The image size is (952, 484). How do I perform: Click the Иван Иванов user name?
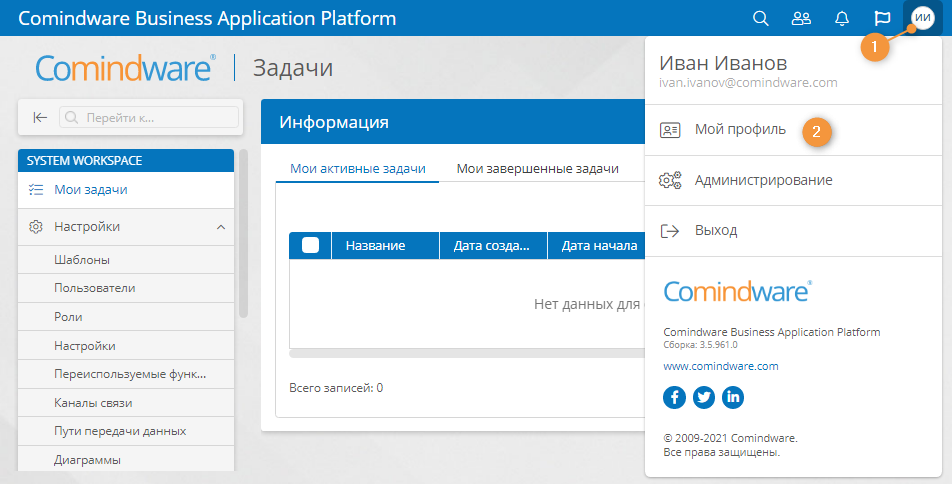723,63
